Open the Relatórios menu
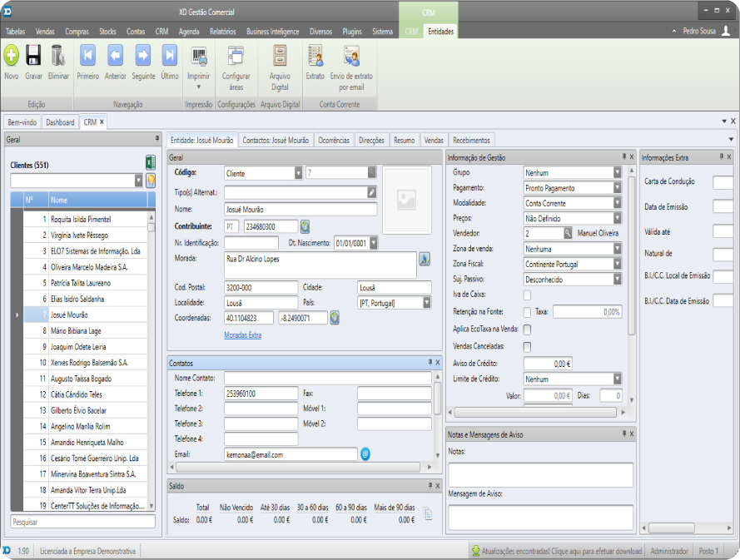Image resolution: width=740 pixels, height=560 pixels. pos(222,31)
